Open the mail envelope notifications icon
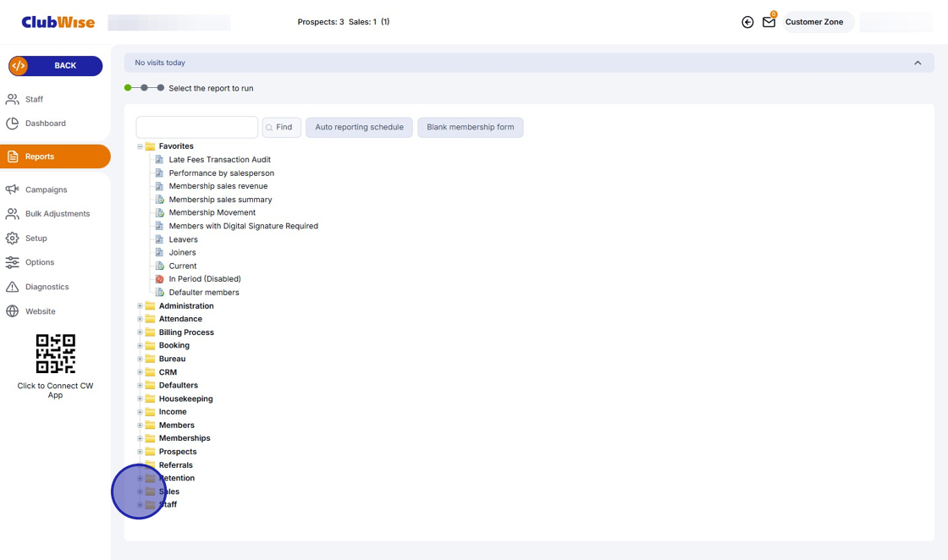This screenshot has height=560, width=948. tap(769, 22)
